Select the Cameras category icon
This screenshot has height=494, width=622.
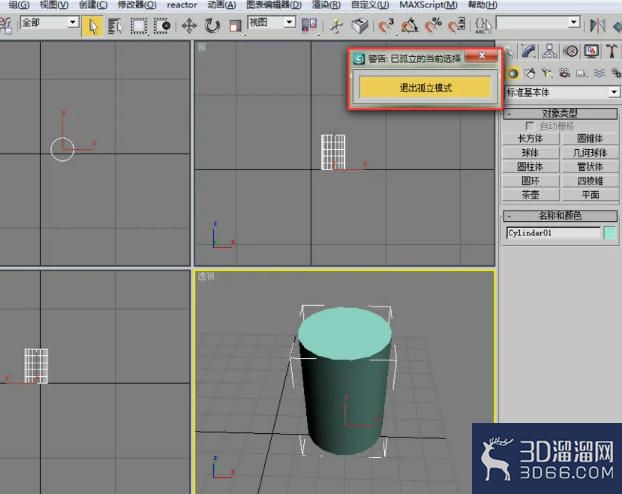(x=564, y=73)
